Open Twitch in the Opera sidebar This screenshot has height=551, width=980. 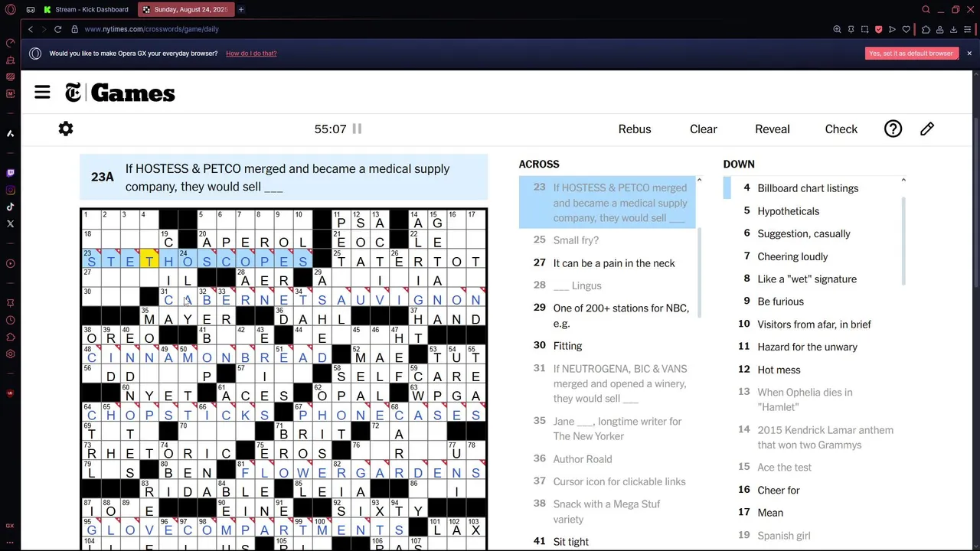click(10, 173)
